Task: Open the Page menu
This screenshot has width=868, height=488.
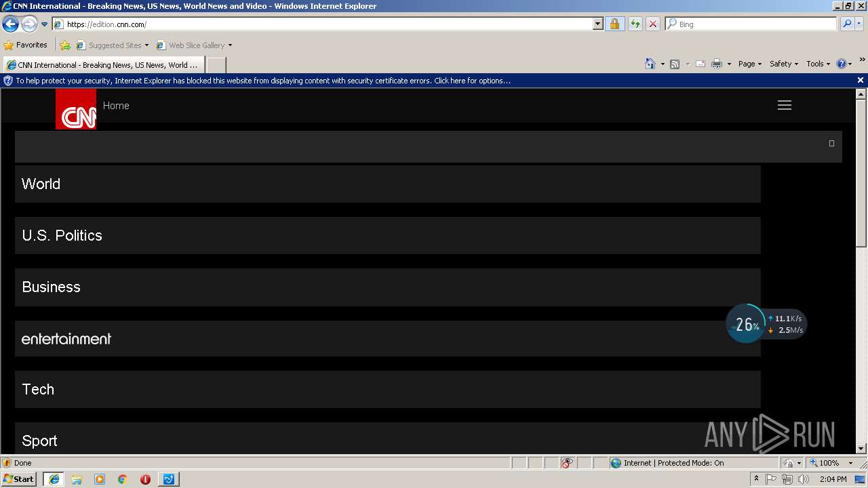Action: pos(750,64)
